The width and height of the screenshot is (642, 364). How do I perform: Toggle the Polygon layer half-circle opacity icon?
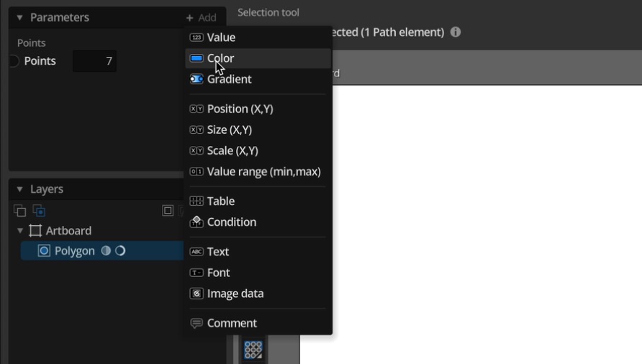pos(106,251)
